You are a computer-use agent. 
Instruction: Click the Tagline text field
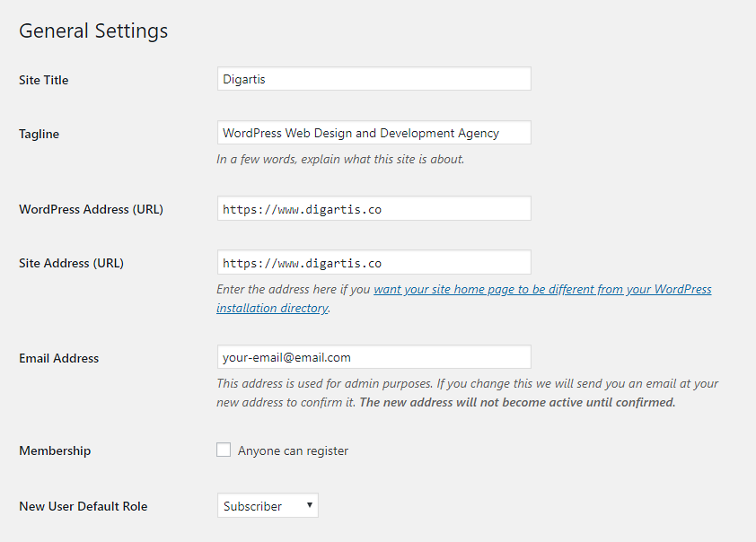point(374,133)
